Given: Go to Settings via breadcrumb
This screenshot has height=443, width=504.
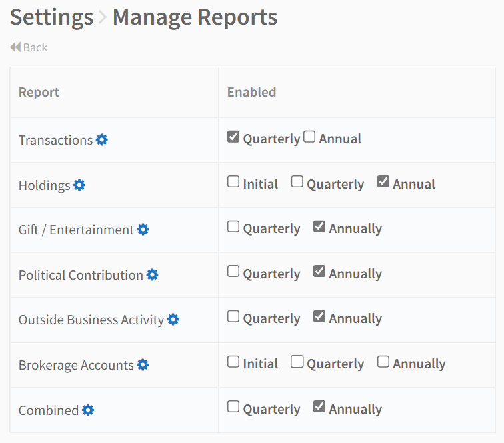Looking at the screenshot, I should point(51,17).
